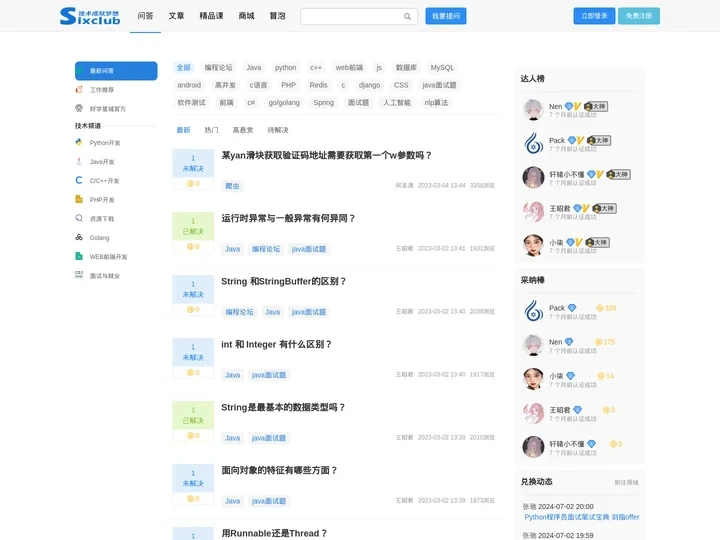720x540 pixels.
Task: Click diamond badge next to Pack in 采纳榜
Action: click(x=572, y=308)
